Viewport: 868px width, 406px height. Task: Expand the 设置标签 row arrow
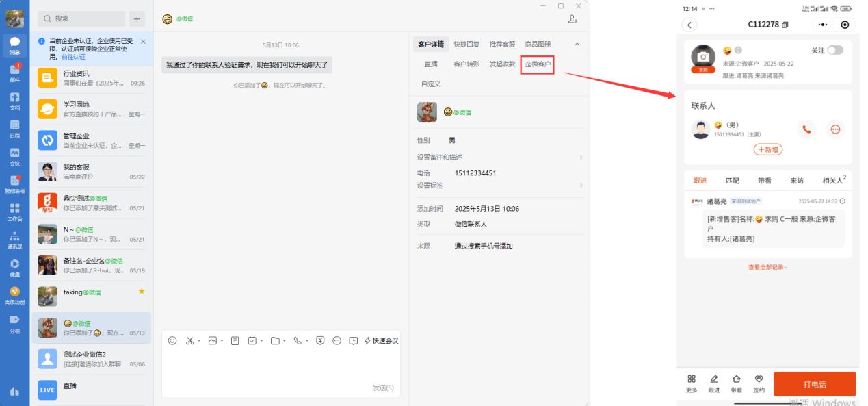(x=581, y=186)
